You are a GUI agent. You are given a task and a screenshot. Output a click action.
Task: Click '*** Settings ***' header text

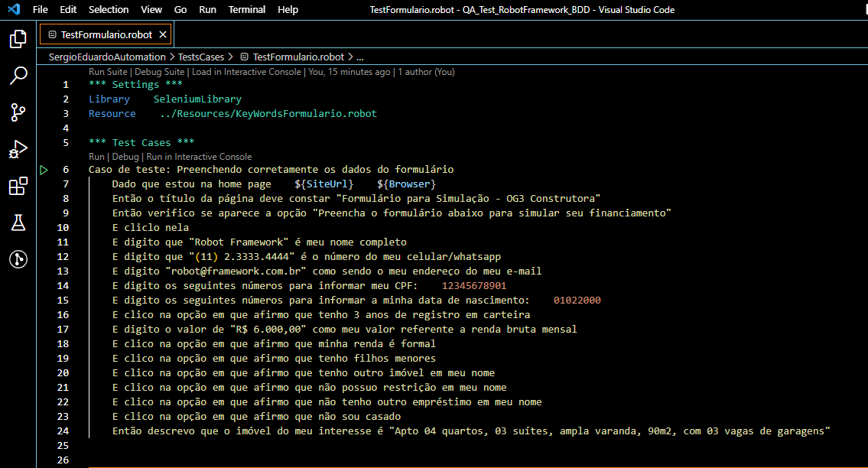(135, 85)
